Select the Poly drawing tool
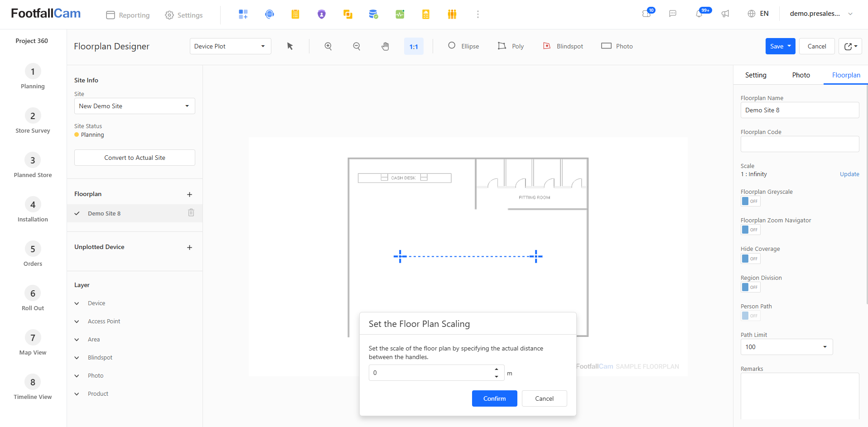 [511, 46]
